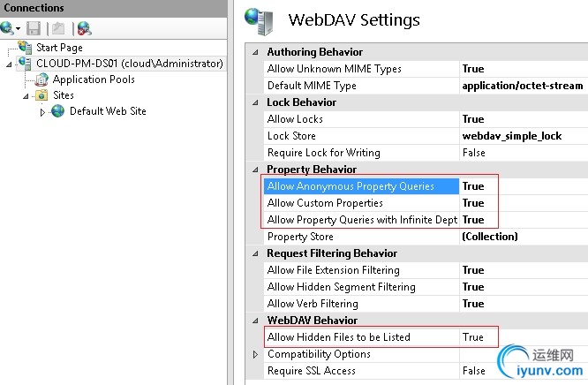Viewport: 588px width, 385px height.
Task: Expand the Compatibility Options row
Action: coord(255,354)
